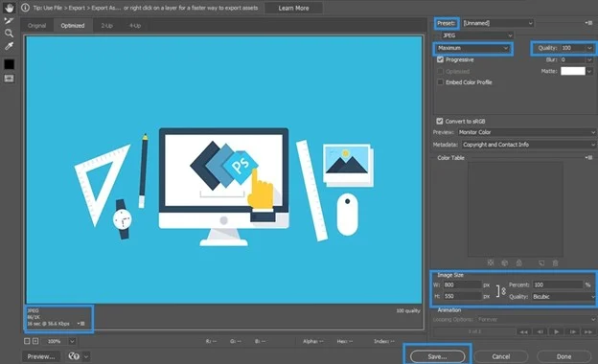
Task: Open the Blur slider arrow
Action: [x=589, y=59]
